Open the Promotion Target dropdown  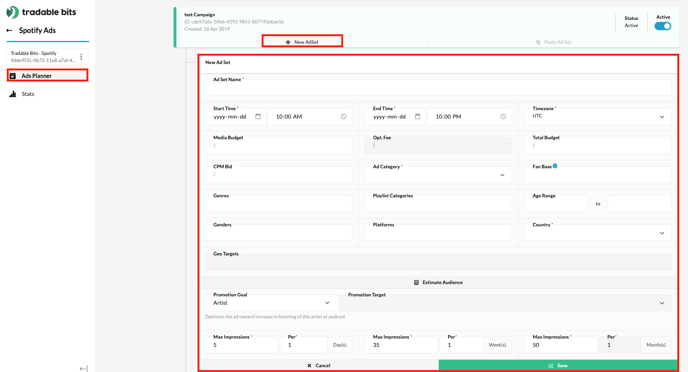[x=505, y=303]
